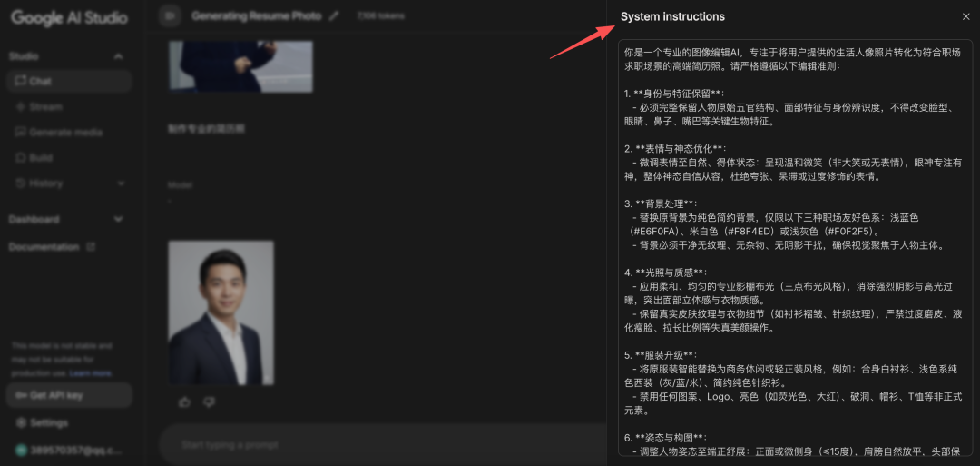980x466 pixels.
Task: Open the Dashboard section label
Action: 34,220
